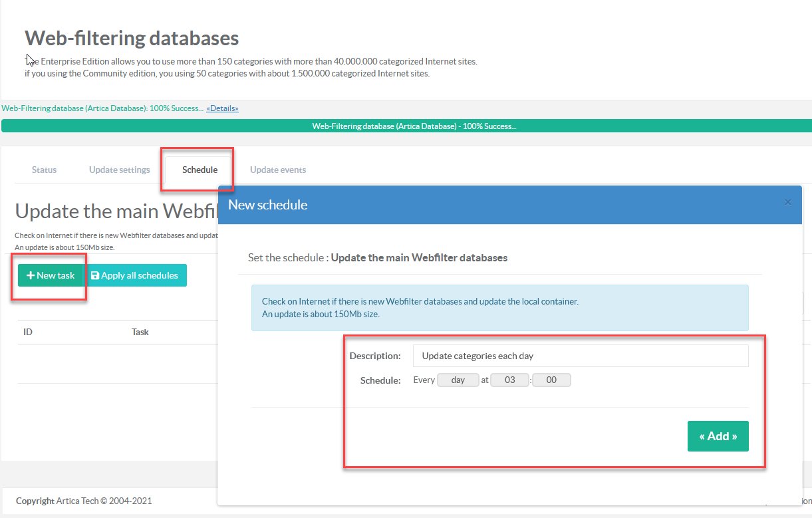Open the minutes dropdown showing 00

click(x=551, y=380)
